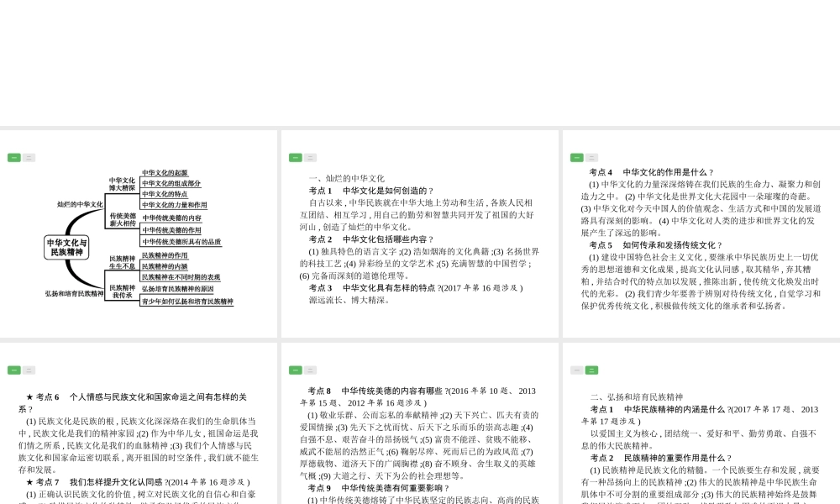The width and height of the screenshot is (840, 504).
Task: Select the gray 二 tab on the 考点 8 slide
Action: 310,370
